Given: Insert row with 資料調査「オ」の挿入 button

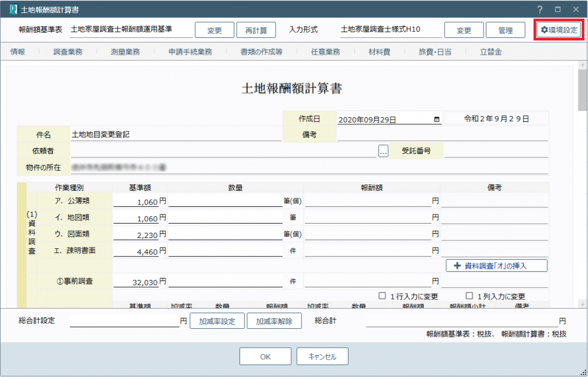Looking at the screenshot, I should click(x=497, y=266).
